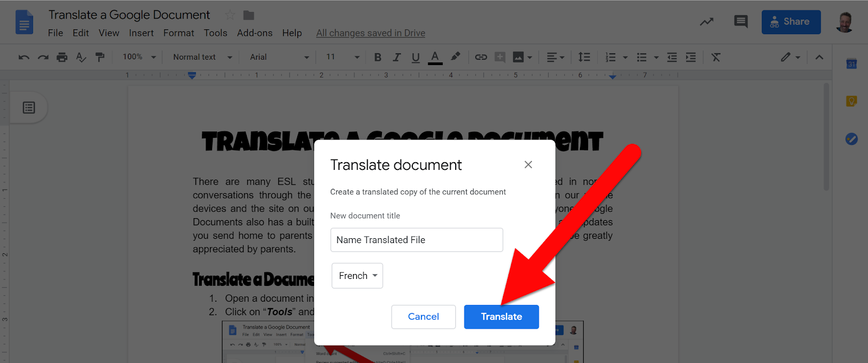Viewport: 868px width, 363px height.
Task: Click the numbered list icon
Action: pyautogui.click(x=611, y=57)
